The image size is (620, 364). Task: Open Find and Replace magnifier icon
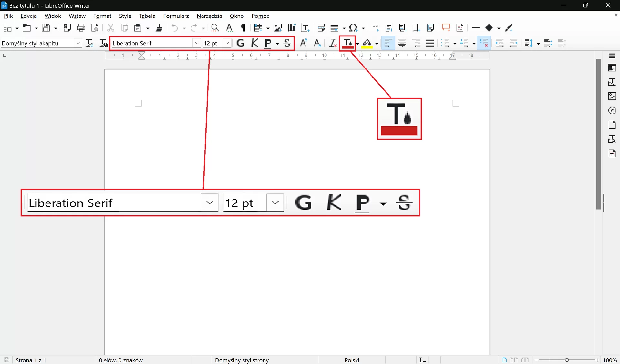point(215,28)
